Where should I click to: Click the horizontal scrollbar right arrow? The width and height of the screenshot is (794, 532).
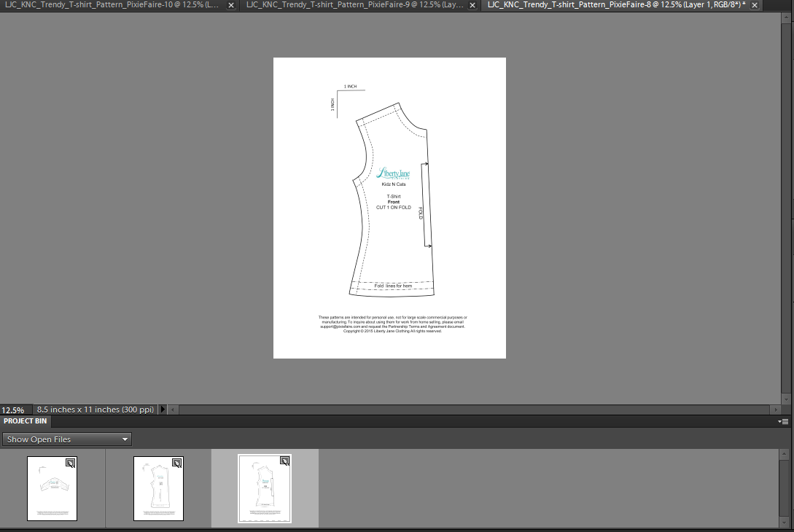tap(776, 410)
